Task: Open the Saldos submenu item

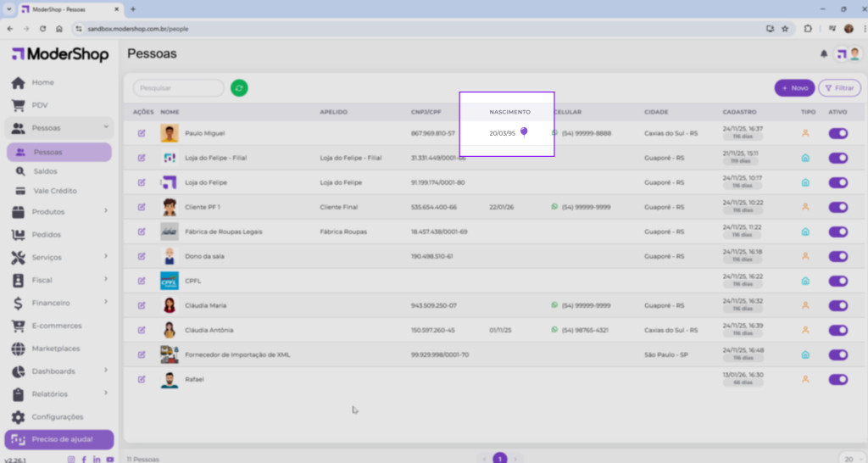Action: pyautogui.click(x=46, y=171)
